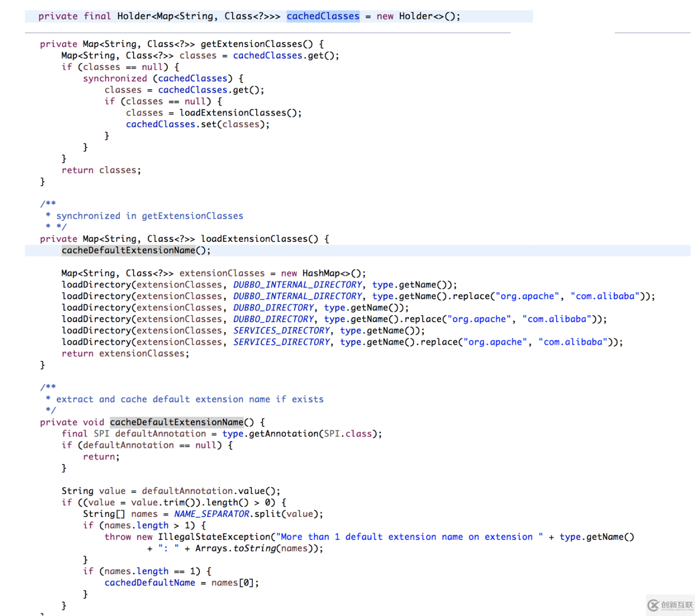695x616 pixels.
Task: Click "org.apache" on the DUBBO_DIRECTORY replace line
Action: 479,319
